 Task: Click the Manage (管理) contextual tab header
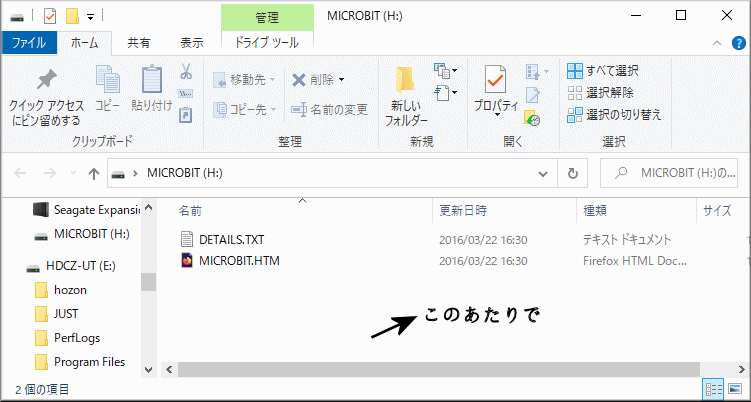coord(267,18)
